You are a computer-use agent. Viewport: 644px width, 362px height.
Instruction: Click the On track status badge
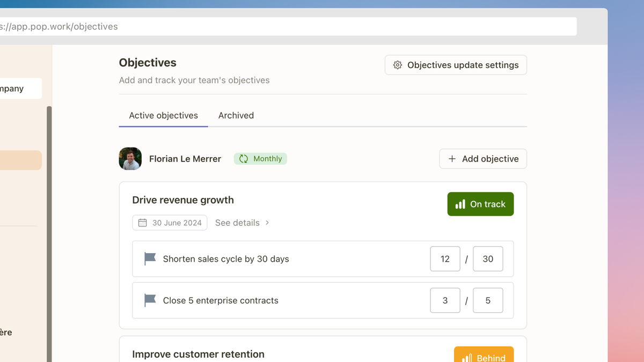[480, 204]
